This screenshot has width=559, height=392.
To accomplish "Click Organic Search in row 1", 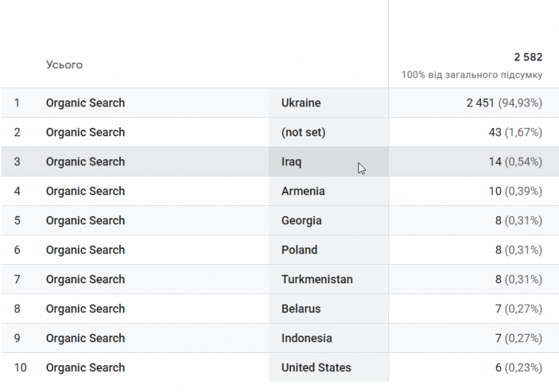I will pyautogui.click(x=86, y=103).
